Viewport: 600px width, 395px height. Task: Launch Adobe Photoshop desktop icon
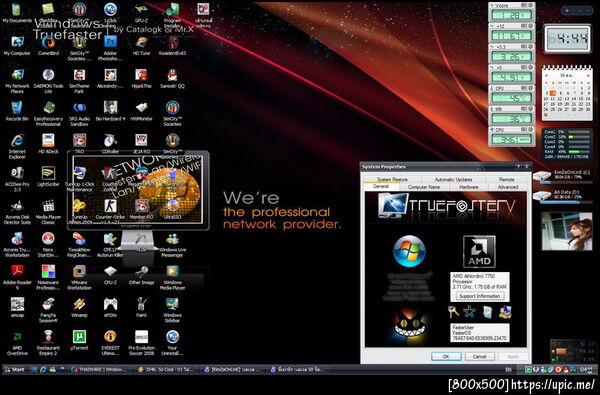(x=110, y=48)
